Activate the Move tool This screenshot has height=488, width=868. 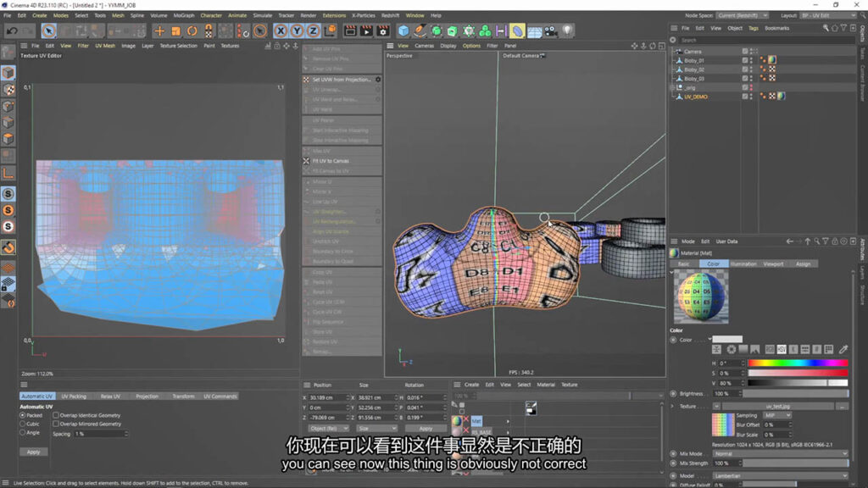point(159,31)
